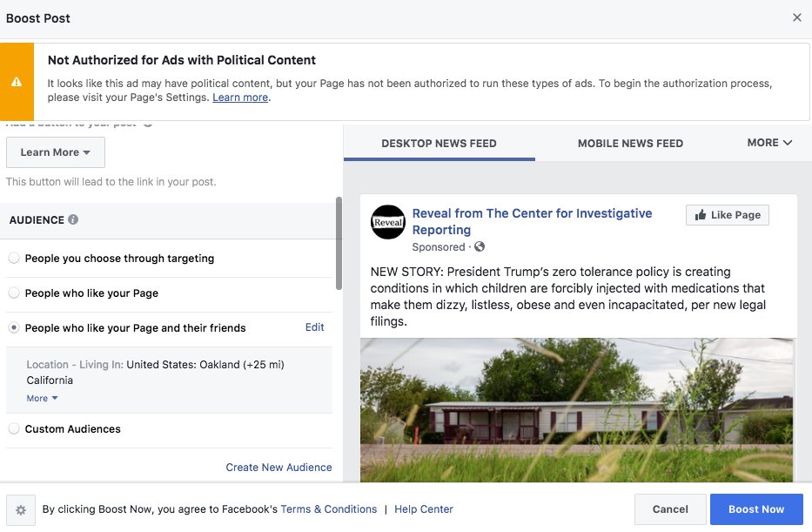Open Terms & Conditions link
Screen dimensions: 812x532
[x=329, y=509]
